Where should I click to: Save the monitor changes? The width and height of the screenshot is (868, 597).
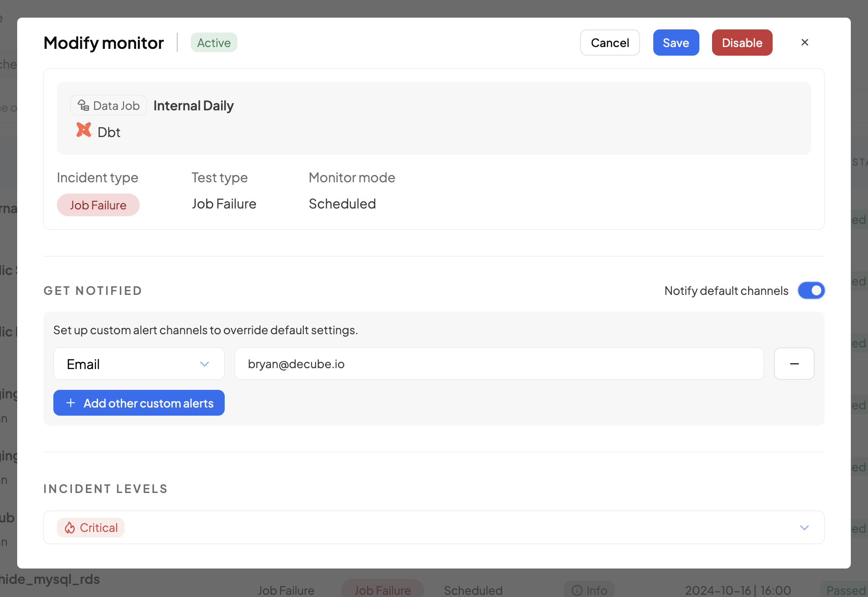click(x=676, y=43)
